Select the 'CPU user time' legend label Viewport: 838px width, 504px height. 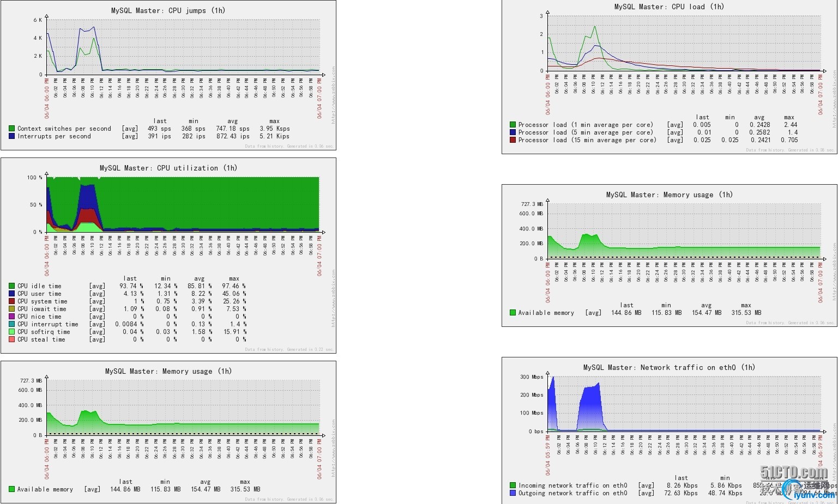point(39,294)
